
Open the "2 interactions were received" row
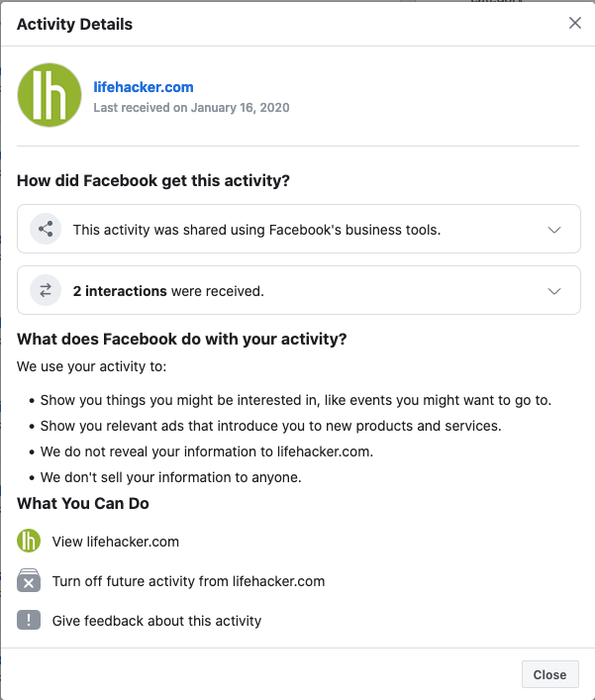pos(168,291)
